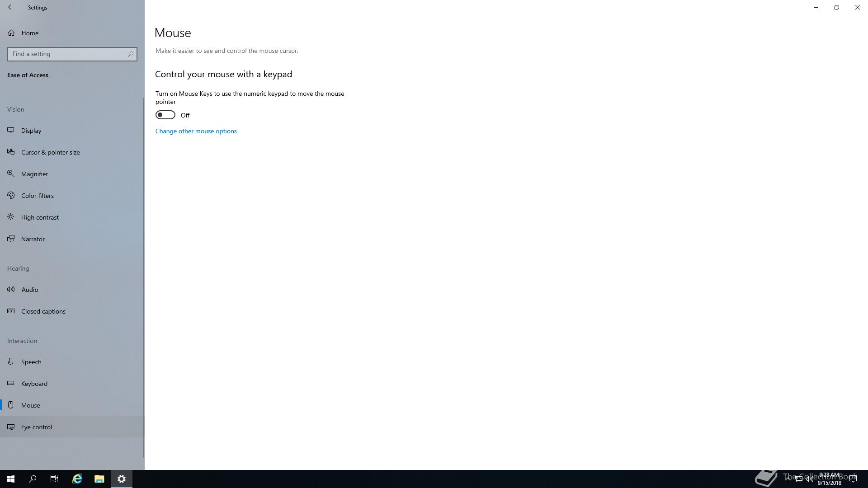Open Task View on the taskbar
The height and width of the screenshot is (488, 868).
click(x=54, y=479)
